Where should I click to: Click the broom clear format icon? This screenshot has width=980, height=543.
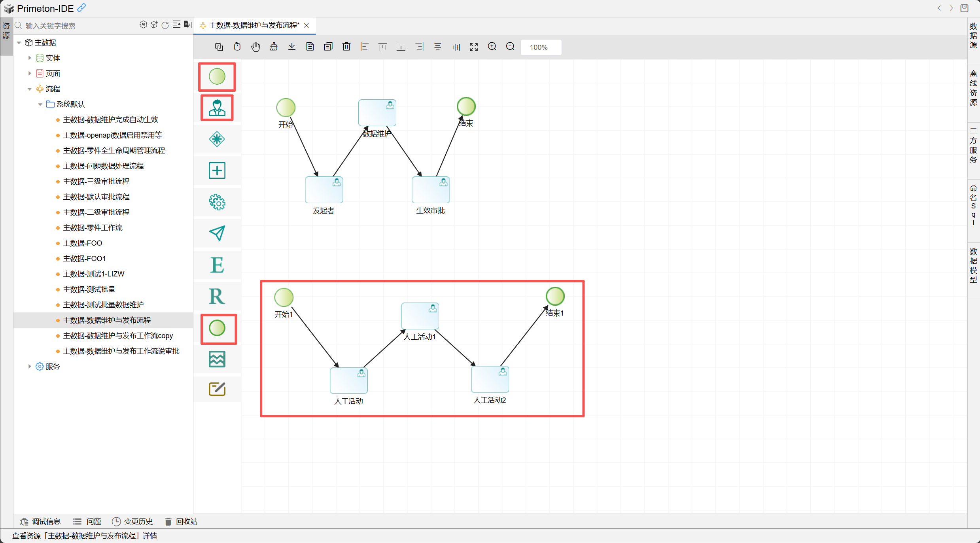tap(273, 47)
